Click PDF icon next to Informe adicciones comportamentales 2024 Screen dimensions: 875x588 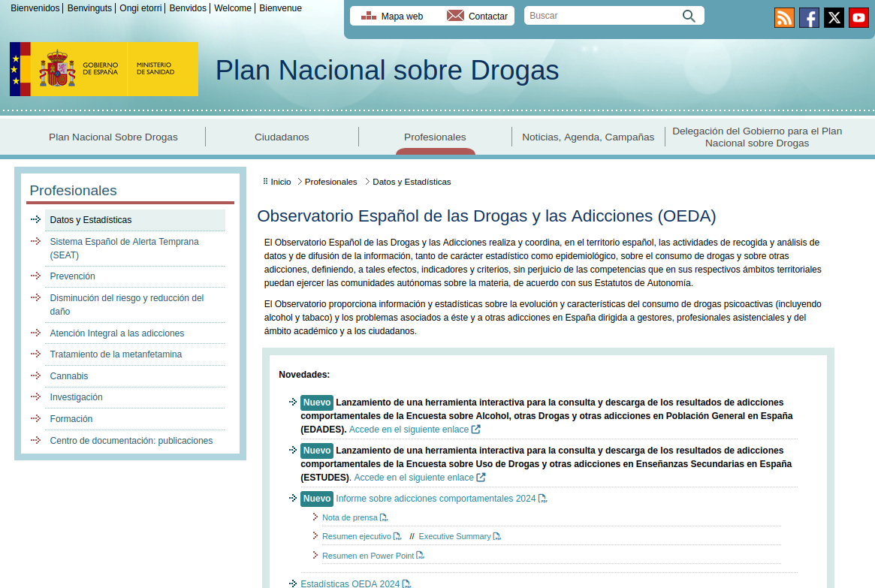click(542, 499)
